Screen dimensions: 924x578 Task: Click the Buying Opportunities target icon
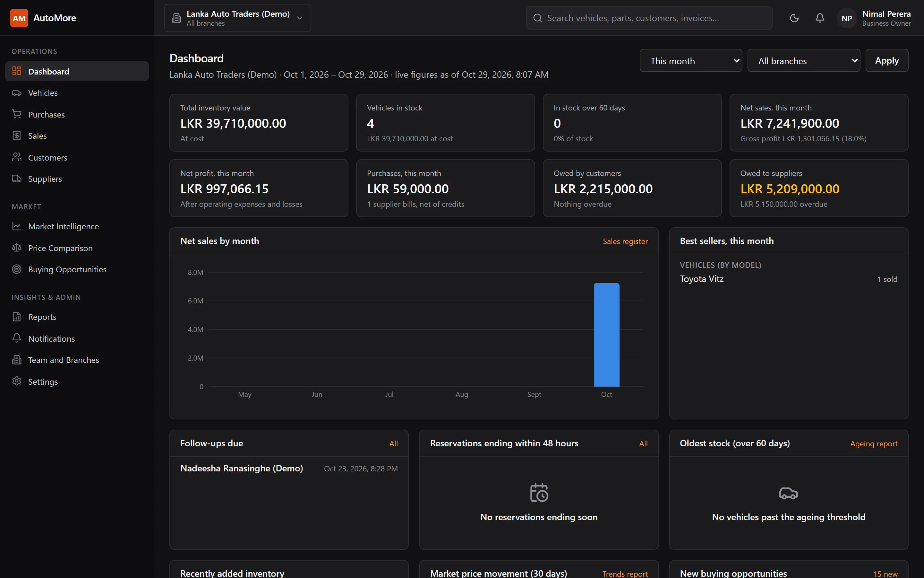pos(16,269)
